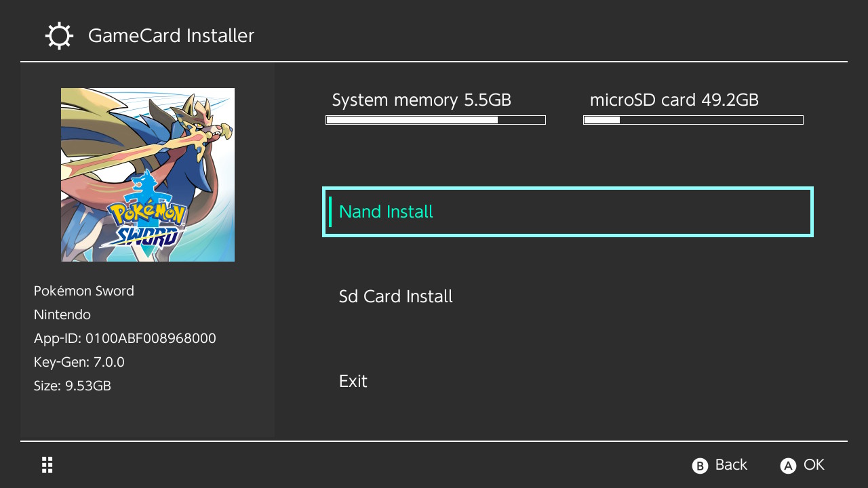Click the System memory usage bar
The image size is (868, 488).
click(435, 120)
